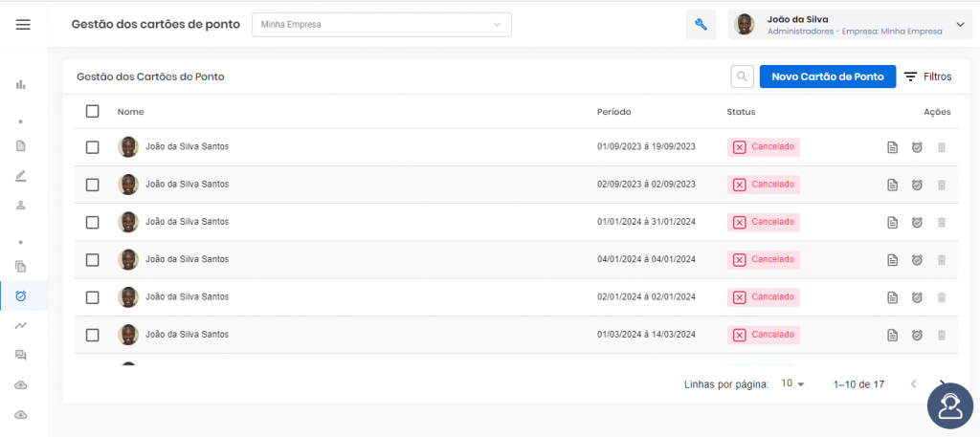Toggle the select-all header checkbox
The width and height of the screenshot is (980, 437).
(x=93, y=111)
